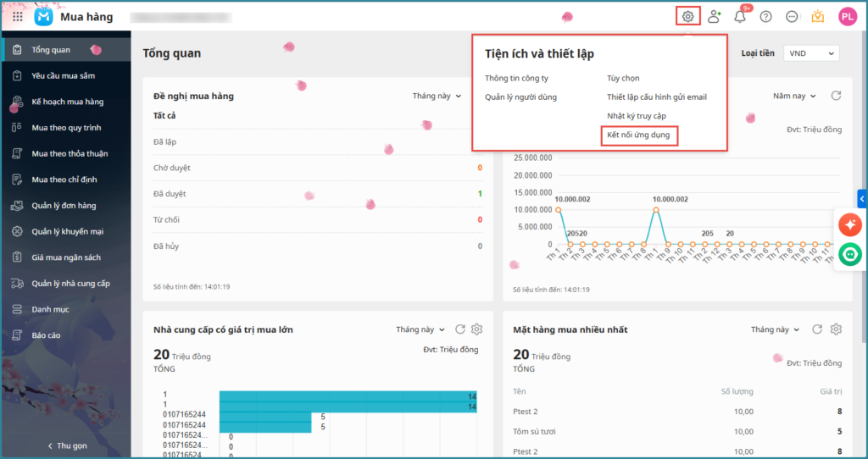Click the Mua theo chỉ định sidebar icon

[x=17, y=180]
